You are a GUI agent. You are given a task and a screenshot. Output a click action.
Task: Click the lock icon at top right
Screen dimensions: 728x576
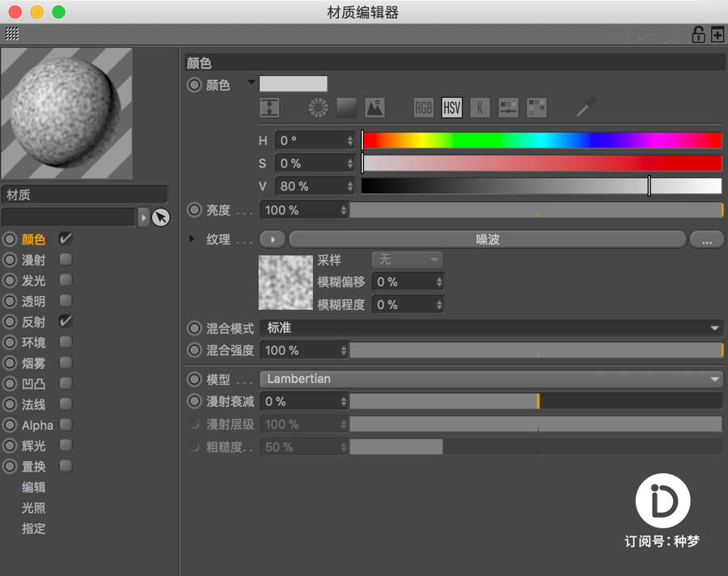pos(697,34)
